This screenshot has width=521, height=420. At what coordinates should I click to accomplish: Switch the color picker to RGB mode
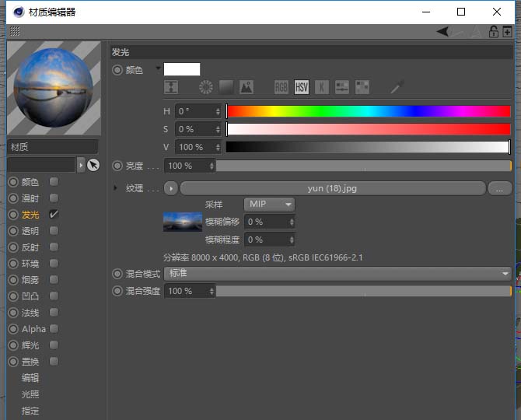point(281,87)
